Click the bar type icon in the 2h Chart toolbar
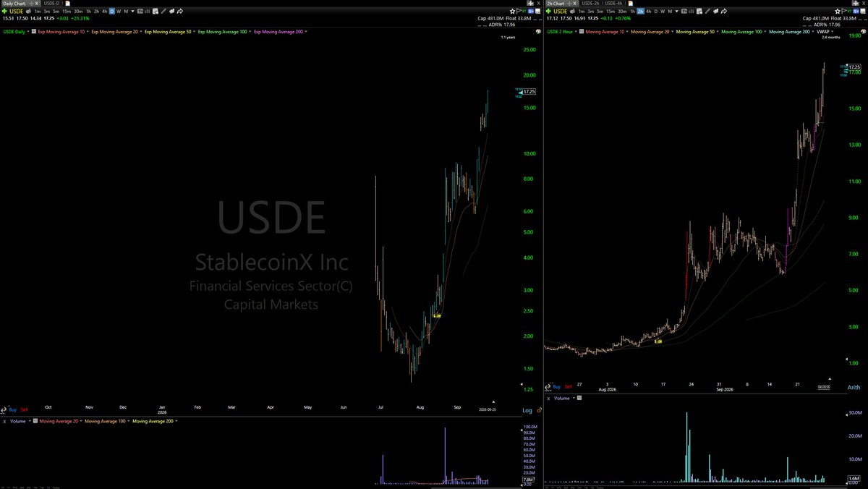 (692, 12)
